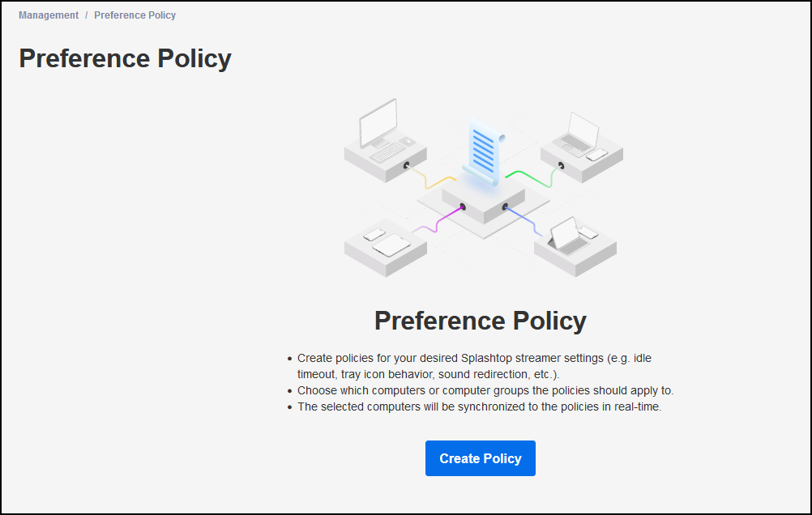Screen dimensions: 812x515
Task: Click the blue connection cable
Action: click(x=523, y=220)
